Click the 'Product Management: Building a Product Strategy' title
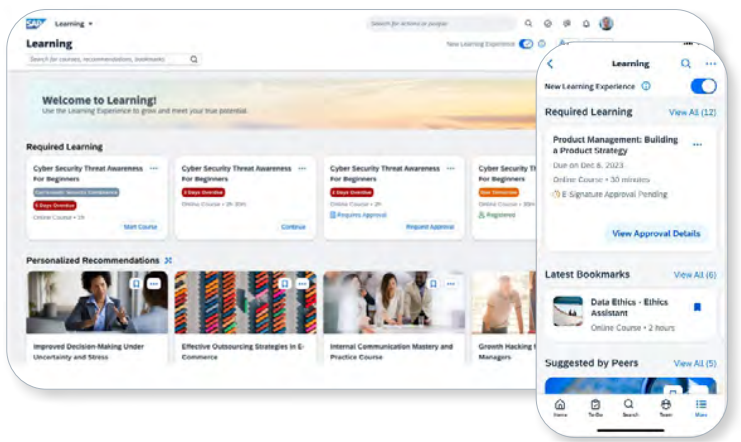This screenshot has height=442, width=741. (615, 145)
